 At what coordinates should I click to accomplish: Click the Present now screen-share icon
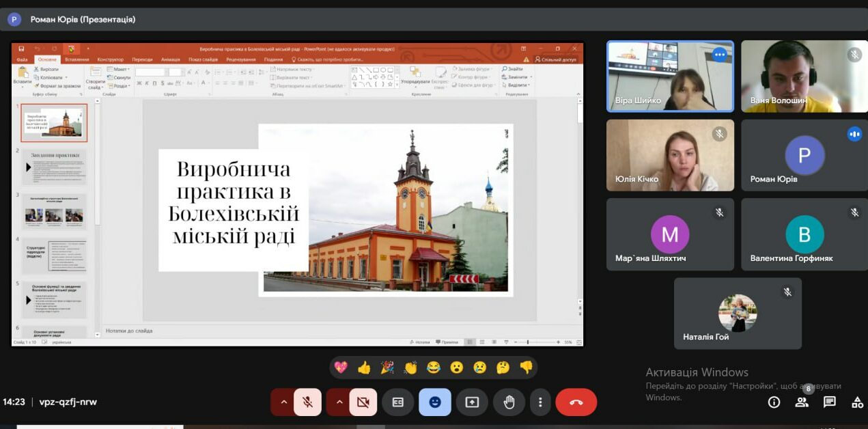point(472,402)
